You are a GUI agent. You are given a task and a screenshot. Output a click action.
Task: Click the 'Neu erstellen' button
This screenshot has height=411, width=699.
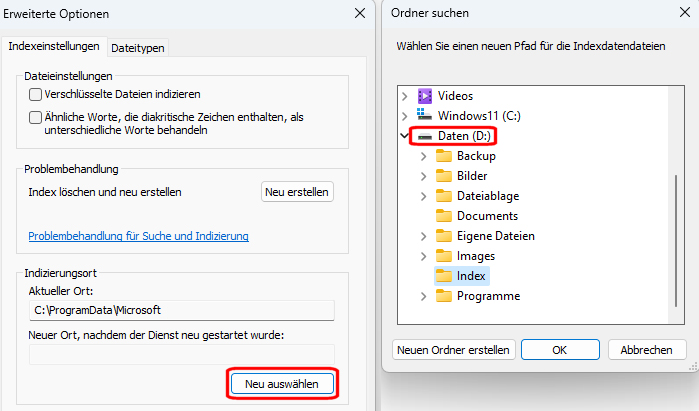(x=297, y=192)
